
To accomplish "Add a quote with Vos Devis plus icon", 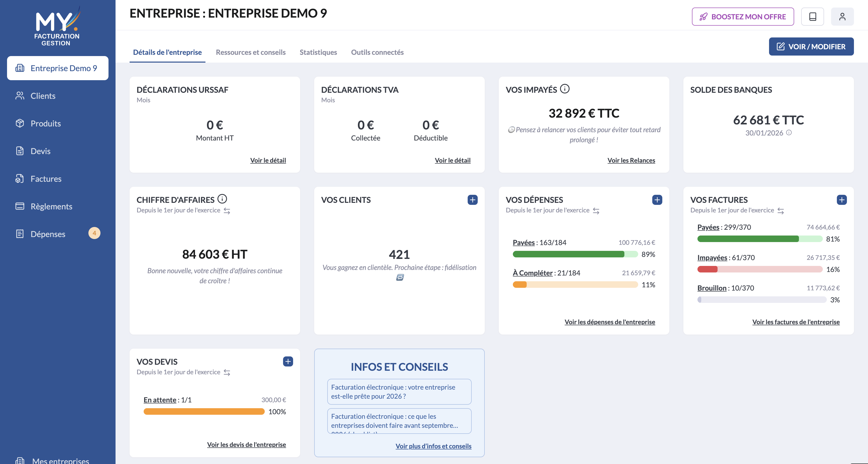I will pos(288,361).
